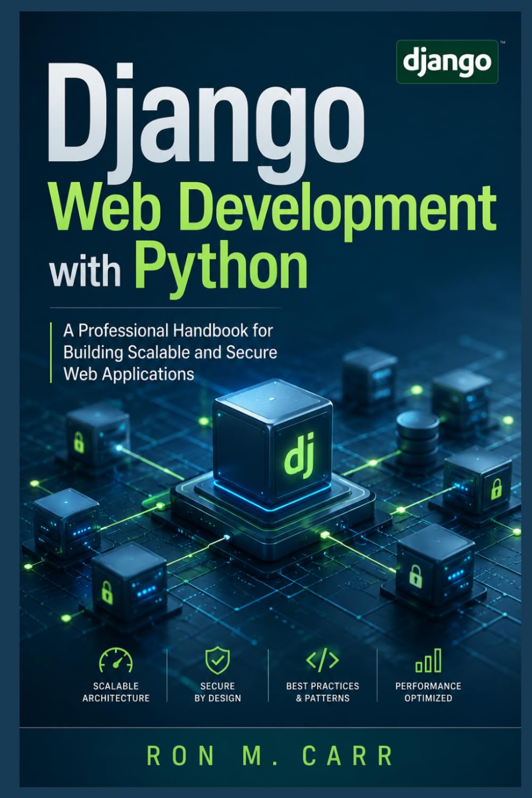Click the 'PERFORMANCE OPTIMIZED' label

coord(428,692)
